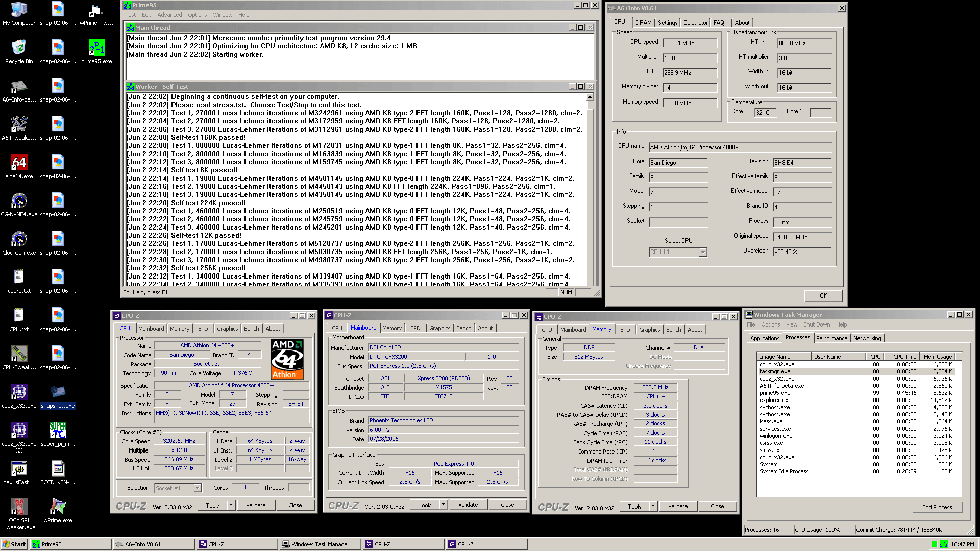The width and height of the screenshot is (980, 551).
Task: Sort by Mem Usage column header
Action: click(938, 357)
